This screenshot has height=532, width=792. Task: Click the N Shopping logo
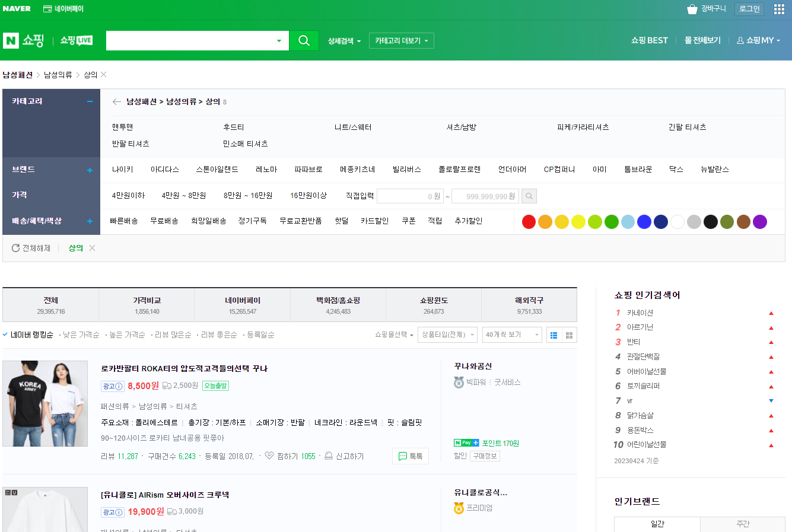[23, 40]
